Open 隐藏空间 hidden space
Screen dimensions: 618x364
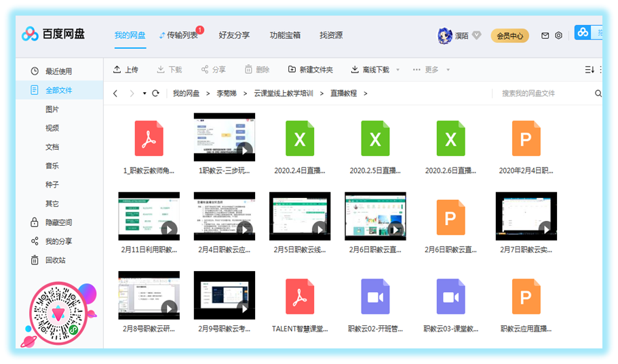point(58,222)
